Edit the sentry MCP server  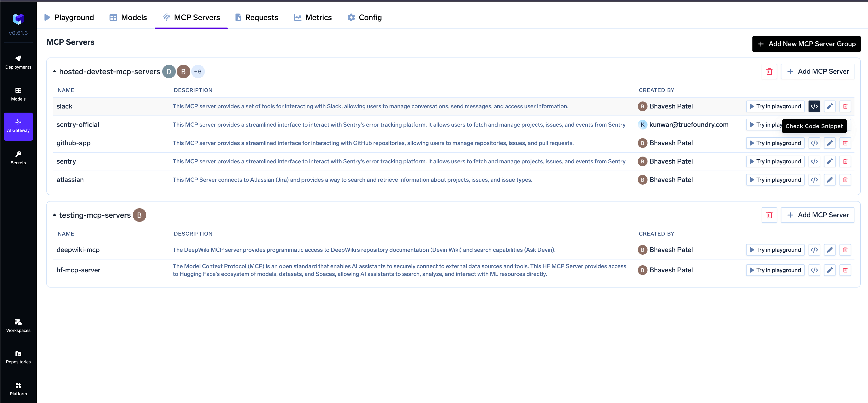830,162
